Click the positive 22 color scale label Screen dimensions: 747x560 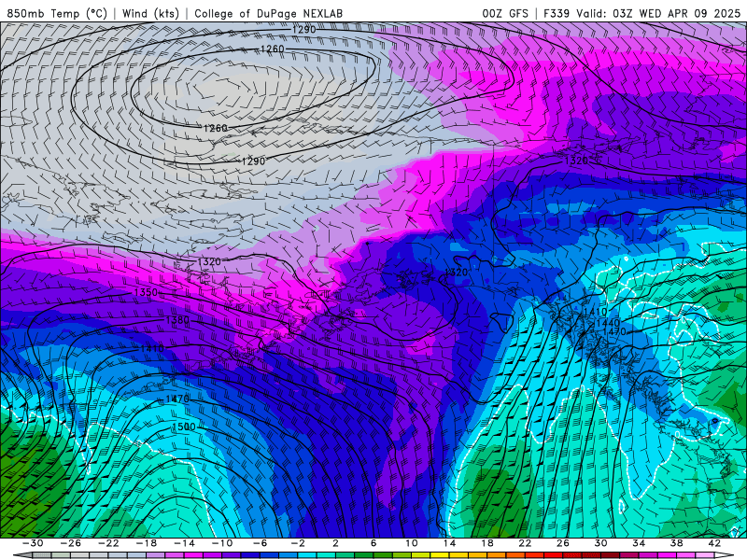coord(525,543)
